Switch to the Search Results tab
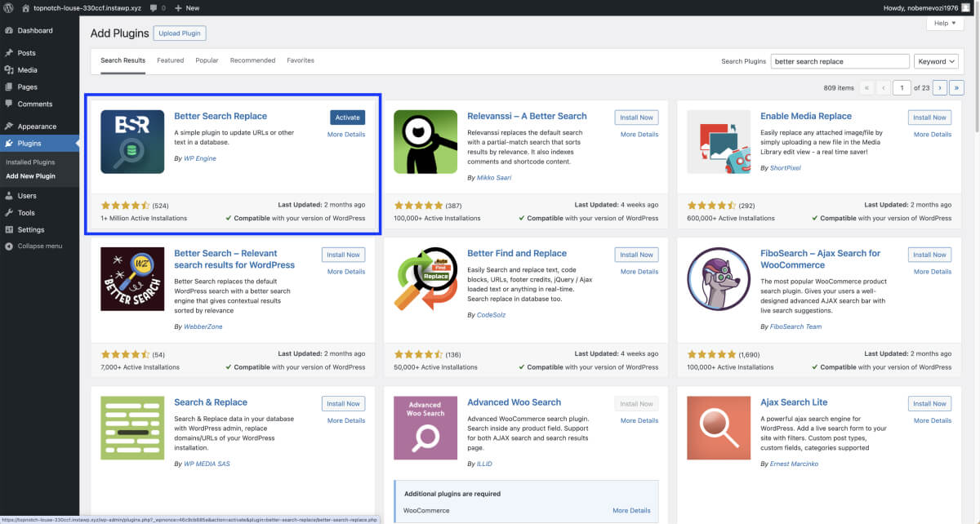The image size is (980, 524). pos(122,60)
